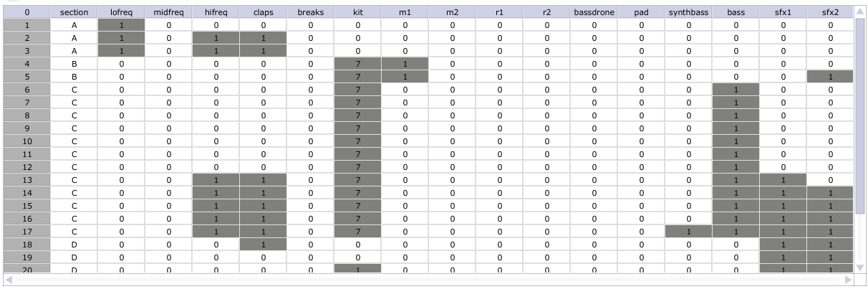This screenshot has height=289, width=868.
Task: Select the kit column header
Action: 358,12
